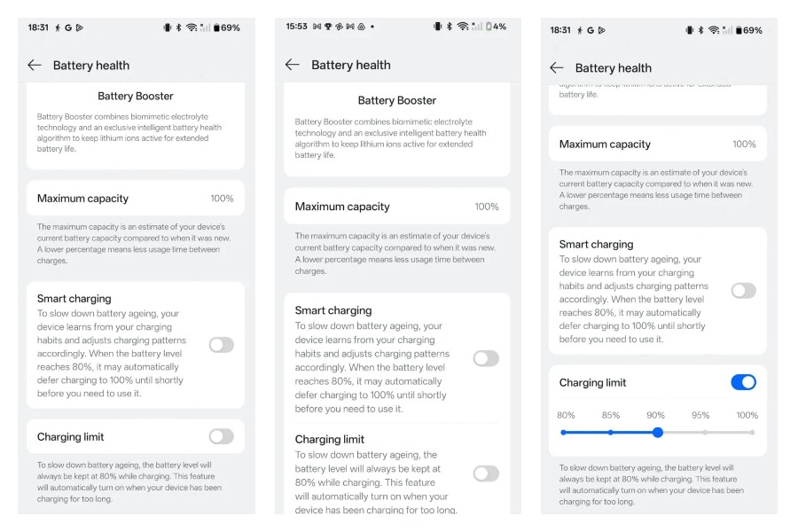
Task: Switch on Charging limit in the middle screenshot
Action: (x=486, y=473)
